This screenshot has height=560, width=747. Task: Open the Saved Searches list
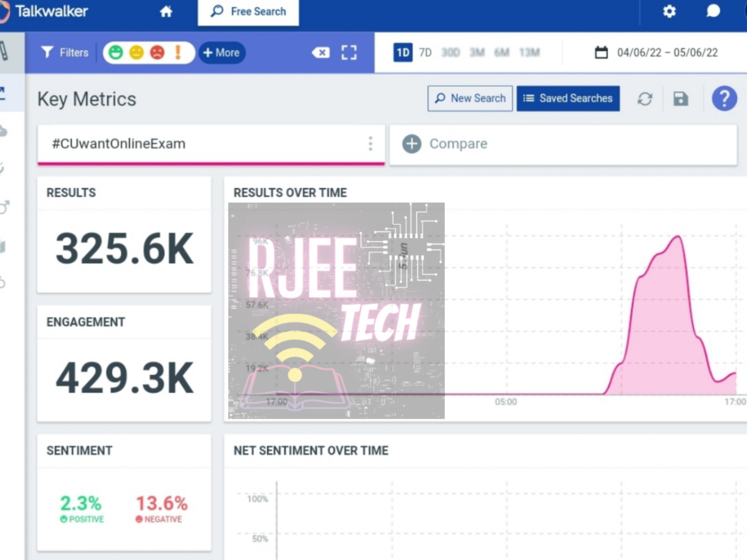pyautogui.click(x=568, y=99)
